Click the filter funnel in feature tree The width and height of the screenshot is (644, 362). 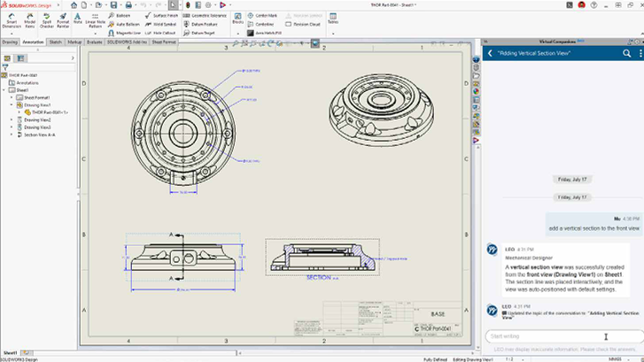click(5, 67)
